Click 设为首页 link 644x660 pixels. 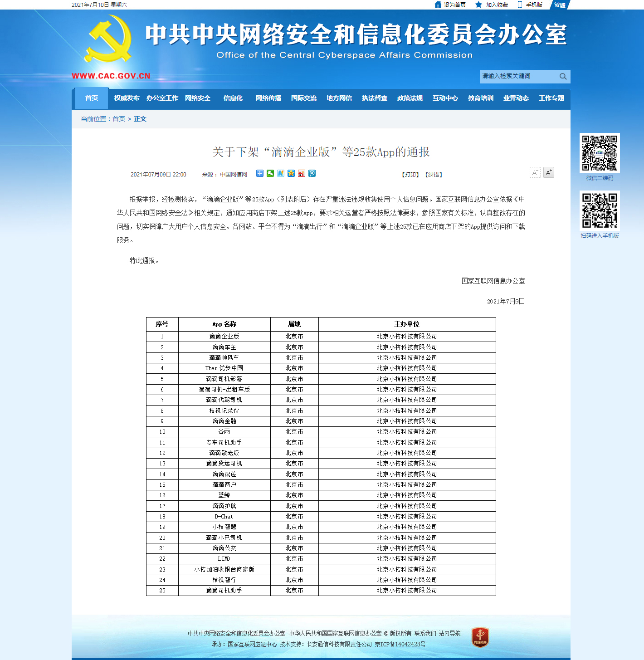coord(455,5)
